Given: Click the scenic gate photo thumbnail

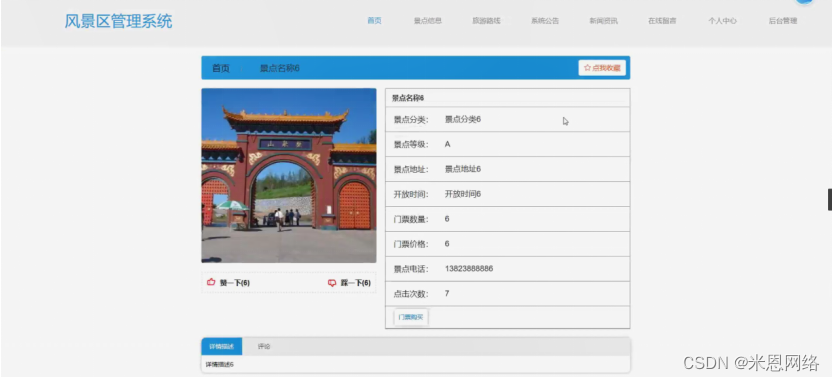Looking at the screenshot, I should coord(289,175).
